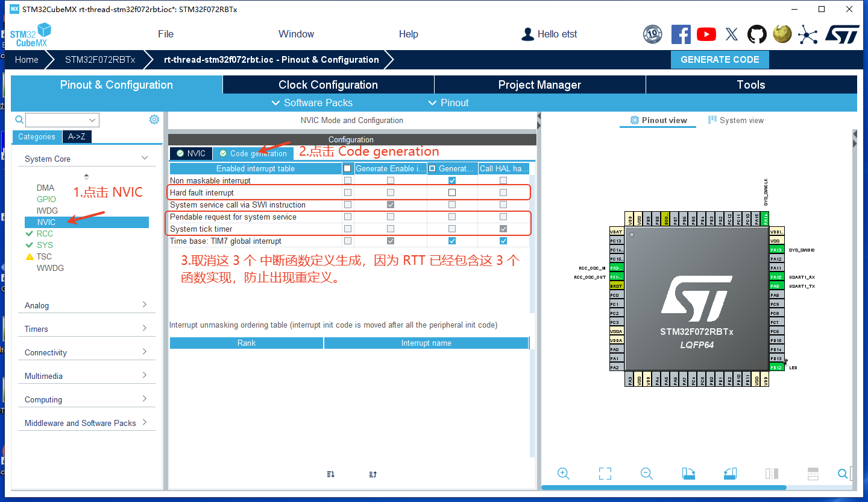
Task: Select GPIO in System Core list
Action: [x=46, y=199]
